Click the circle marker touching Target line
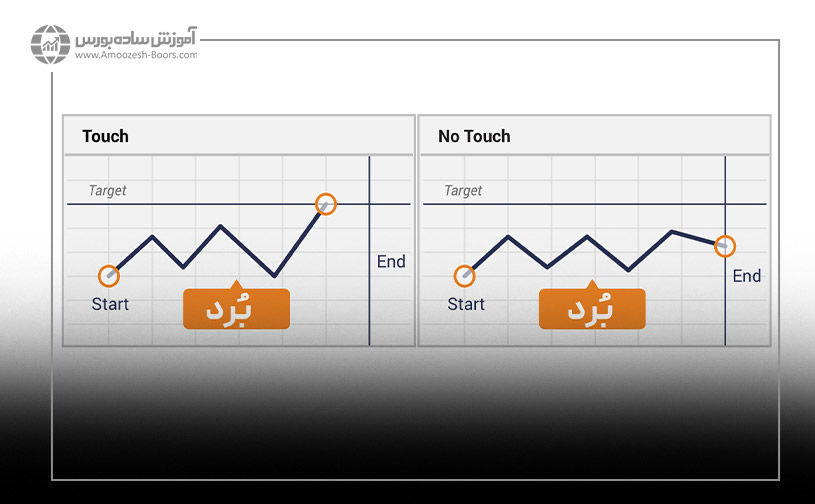The width and height of the screenshot is (815, 504). pyautogui.click(x=325, y=204)
